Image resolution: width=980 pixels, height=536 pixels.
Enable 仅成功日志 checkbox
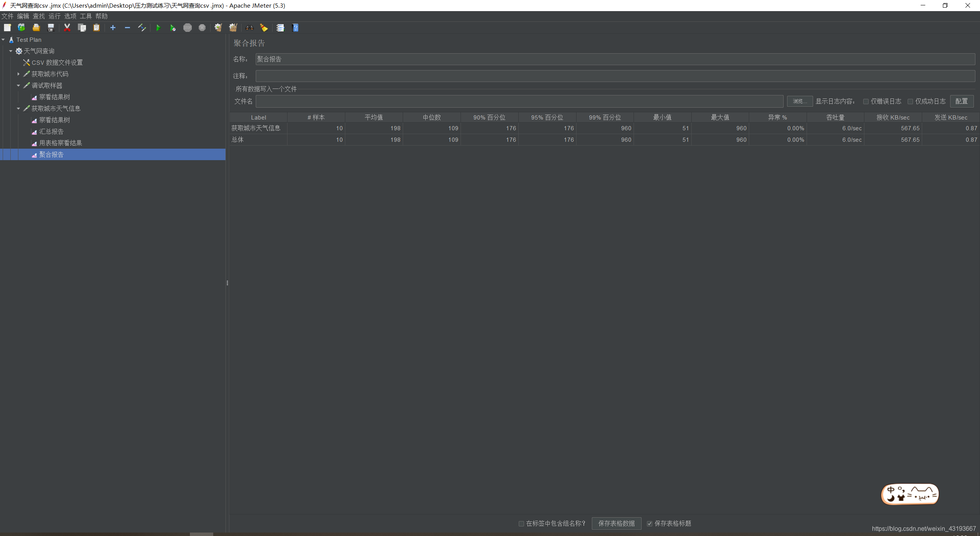coord(910,102)
